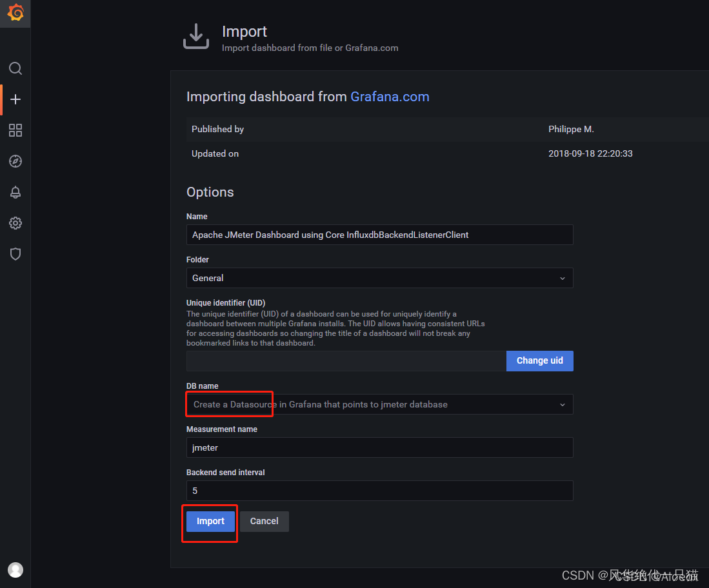The width and height of the screenshot is (709, 588).
Task: Click the blue Import button
Action: click(x=210, y=522)
